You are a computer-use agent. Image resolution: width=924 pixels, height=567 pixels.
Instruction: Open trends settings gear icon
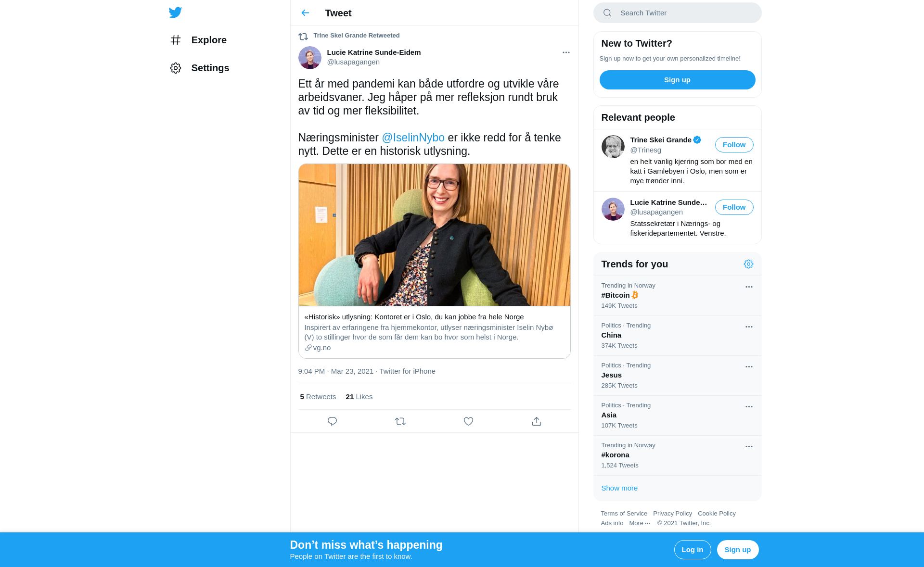point(748,264)
